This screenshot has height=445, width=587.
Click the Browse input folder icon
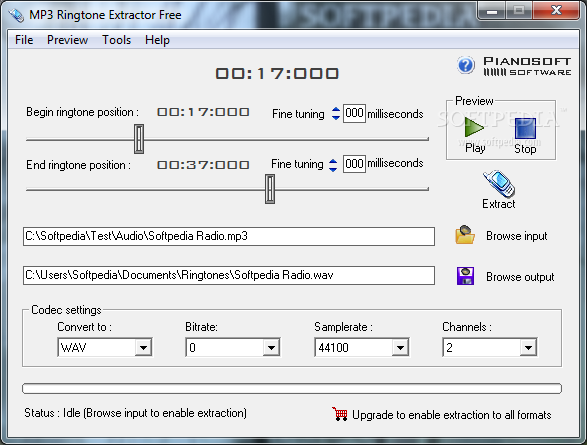pyautogui.click(x=465, y=235)
